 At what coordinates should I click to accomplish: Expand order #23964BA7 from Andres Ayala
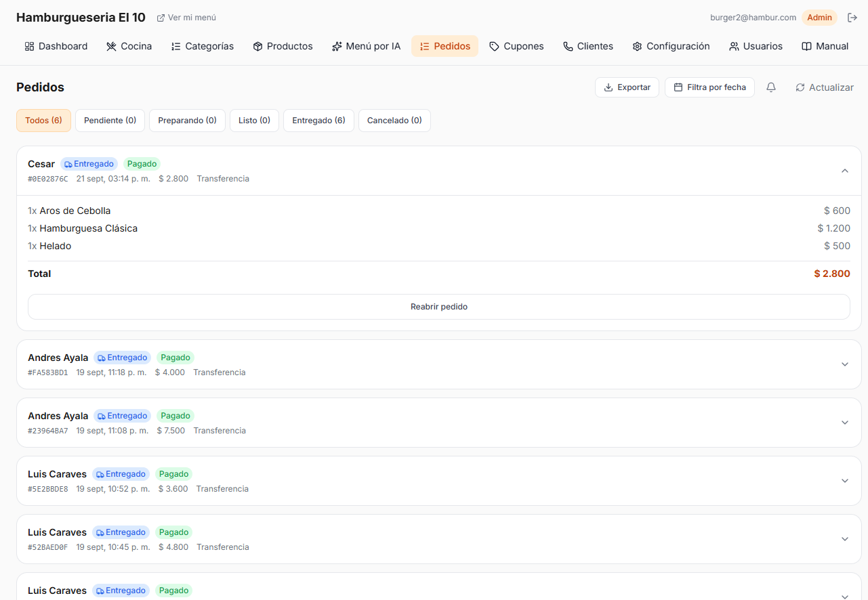click(x=845, y=423)
